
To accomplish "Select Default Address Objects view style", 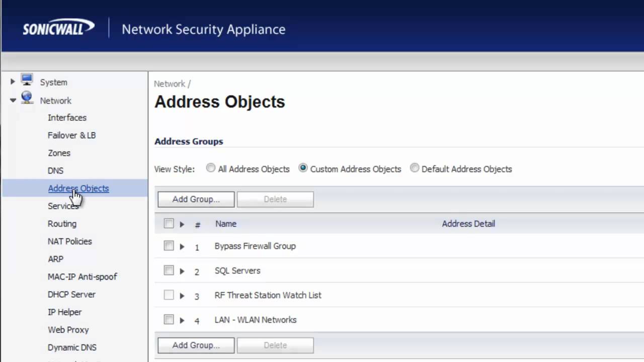I will click(x=415, y=168).
